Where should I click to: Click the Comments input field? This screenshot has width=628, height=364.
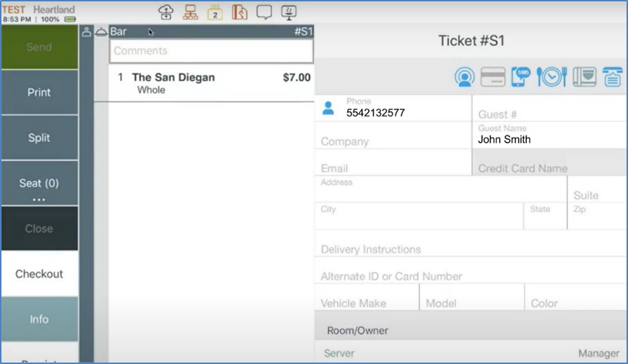coord(211,51)
